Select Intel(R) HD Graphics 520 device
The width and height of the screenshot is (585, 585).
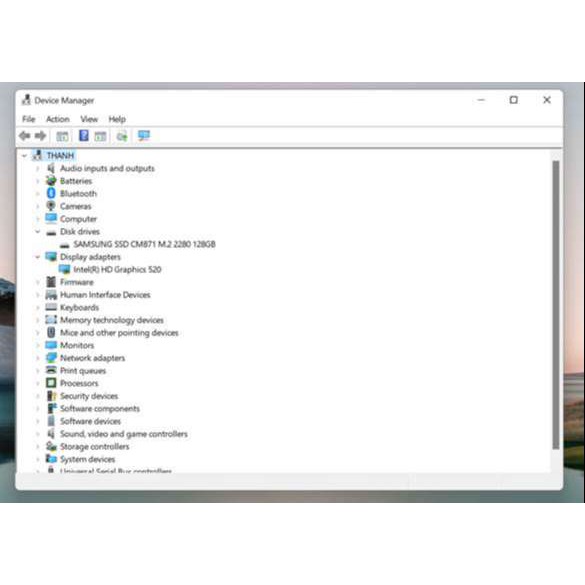click(117, 269)
